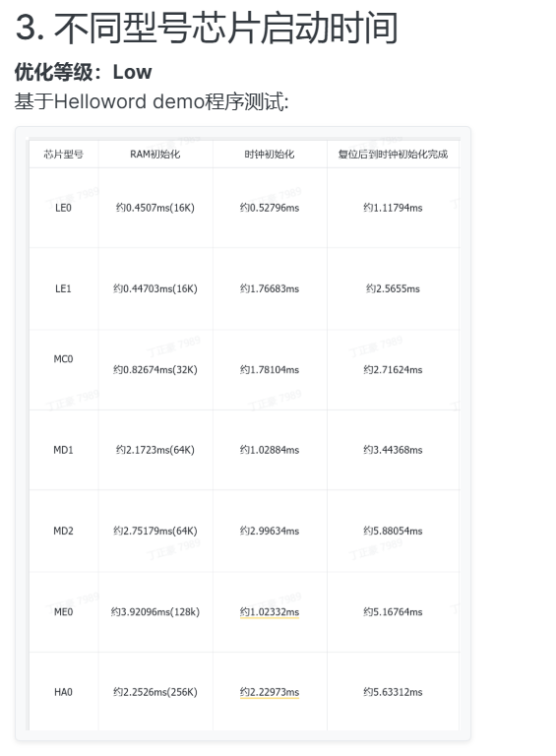Click the MD1 chip model cell
Image resolution: width=556 pixels, height=756 pixels.
pyautogui.click(x=64, y=450)
